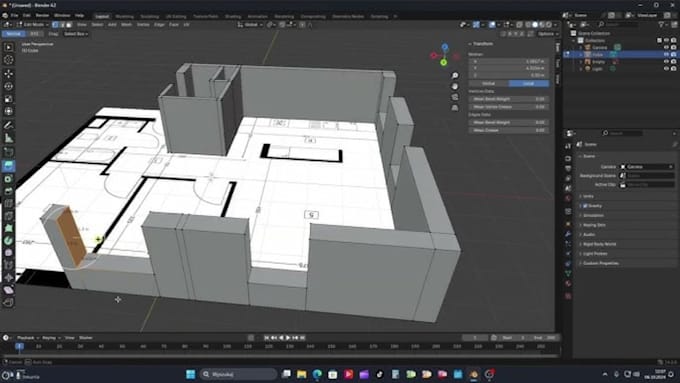Switch to the Shading workspace tab

click(x=233, y=16)
